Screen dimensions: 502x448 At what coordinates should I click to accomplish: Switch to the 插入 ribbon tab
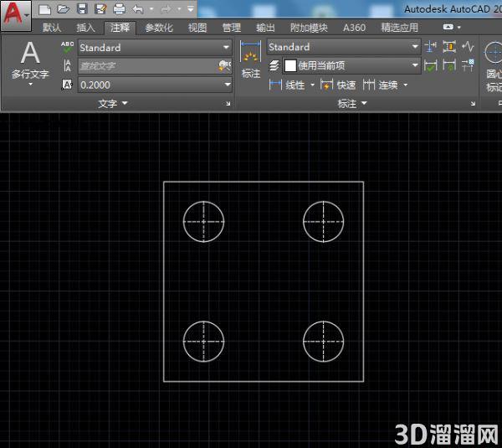coord(85,28)
